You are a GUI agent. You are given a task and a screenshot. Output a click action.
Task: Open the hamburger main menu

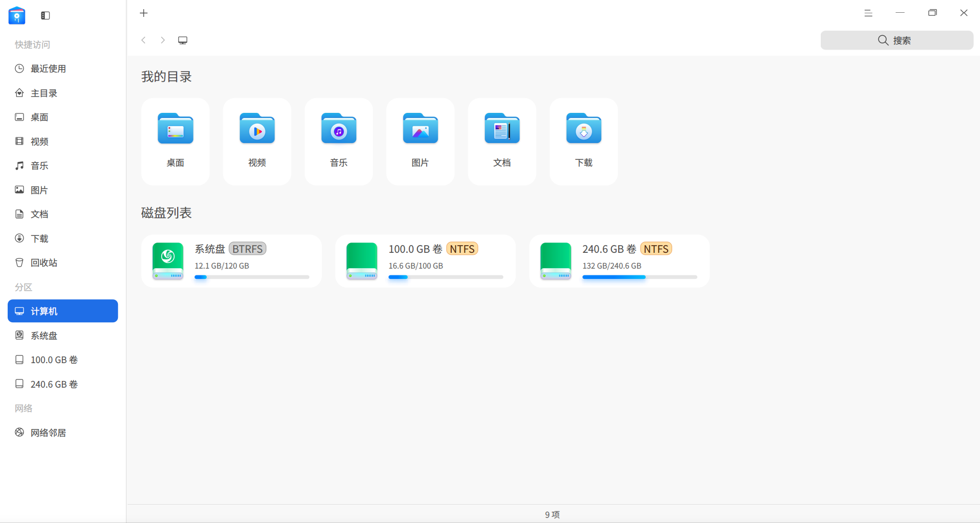868,13
